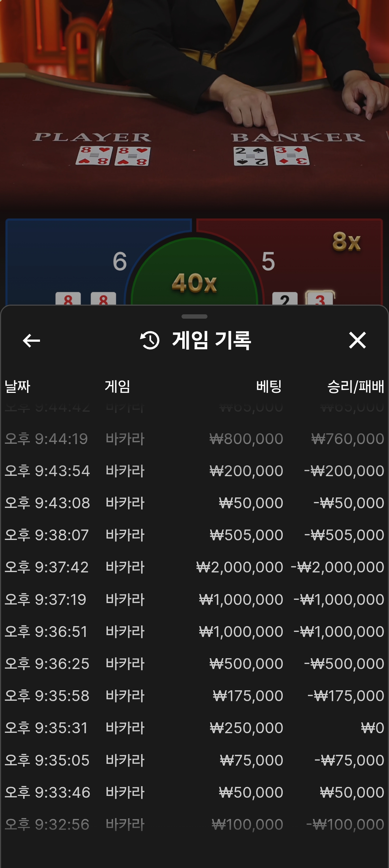Open the 9:44:19 history entry
The image size is (389, 868).
[194, 439]
